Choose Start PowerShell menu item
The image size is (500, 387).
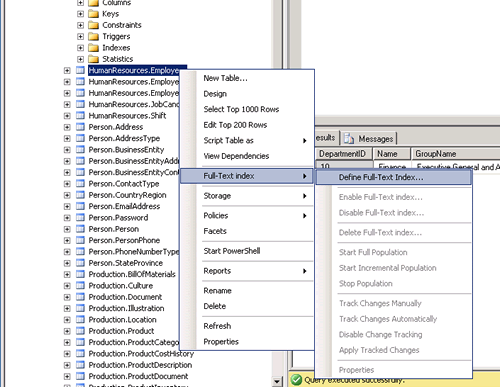click(x=247, y=251)
